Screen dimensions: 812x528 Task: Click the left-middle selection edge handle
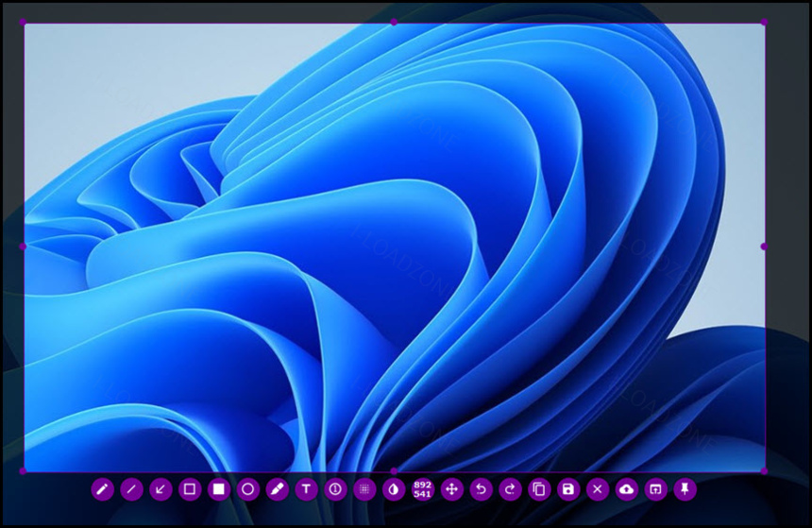pos(23,247)
